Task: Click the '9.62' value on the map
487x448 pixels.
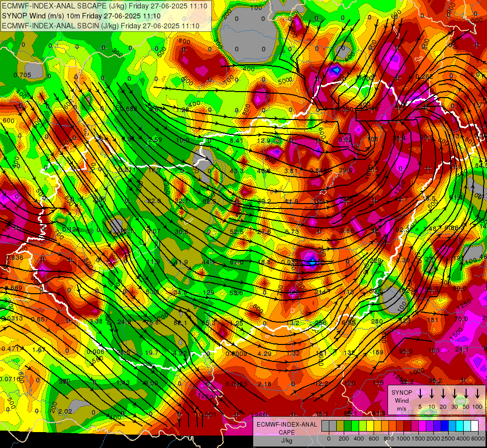Action: pos(345,140)
